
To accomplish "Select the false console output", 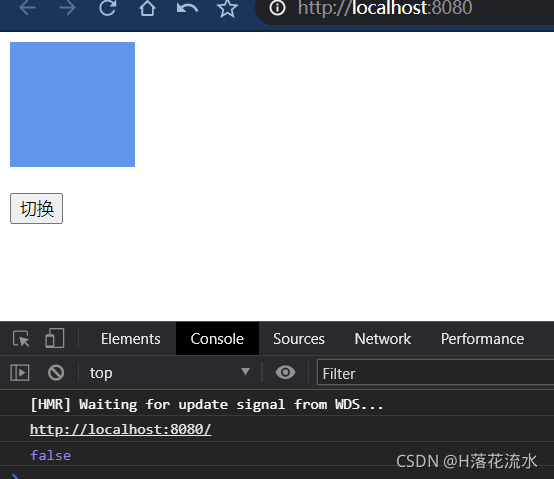I will click(51, 455).
